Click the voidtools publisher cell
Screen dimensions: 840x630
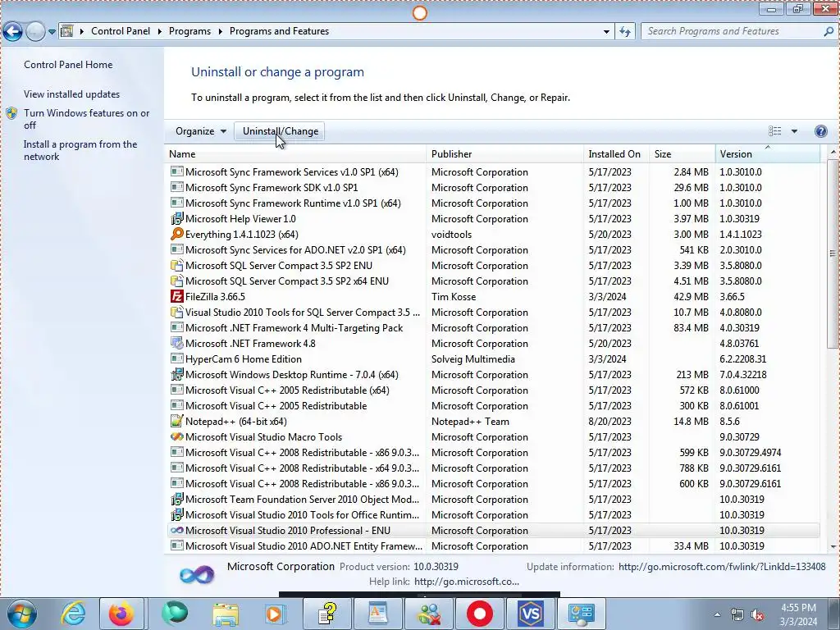click(452, 234)
